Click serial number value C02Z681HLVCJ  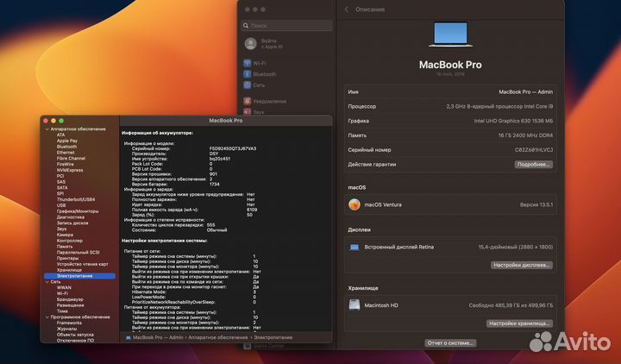(534, 150)
